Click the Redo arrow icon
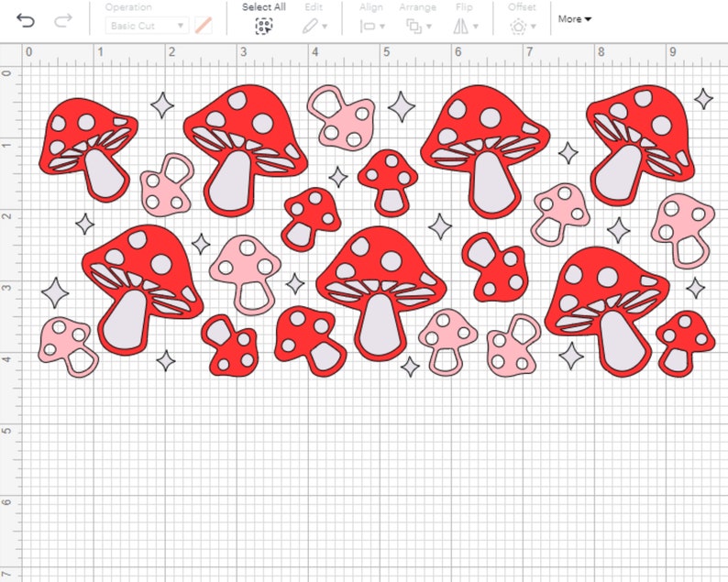 coord(63,19)
